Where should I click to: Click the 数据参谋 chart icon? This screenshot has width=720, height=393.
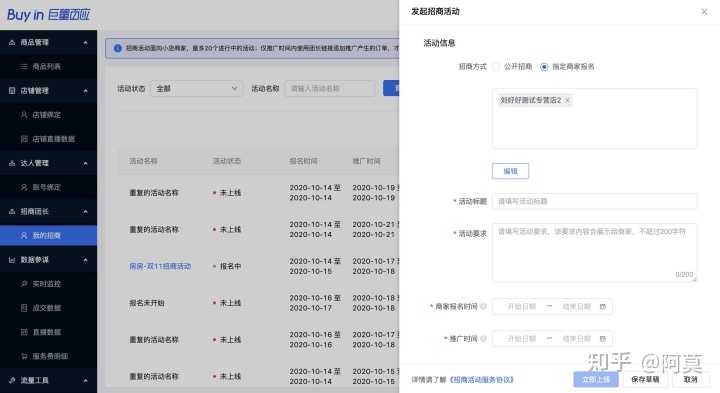pyautogui.click(x=12, y=260)
